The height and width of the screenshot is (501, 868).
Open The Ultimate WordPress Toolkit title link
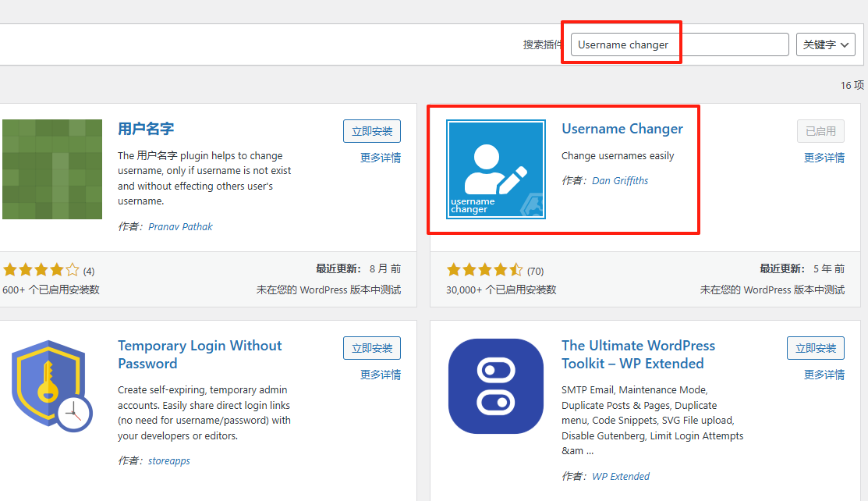(638, 355)
